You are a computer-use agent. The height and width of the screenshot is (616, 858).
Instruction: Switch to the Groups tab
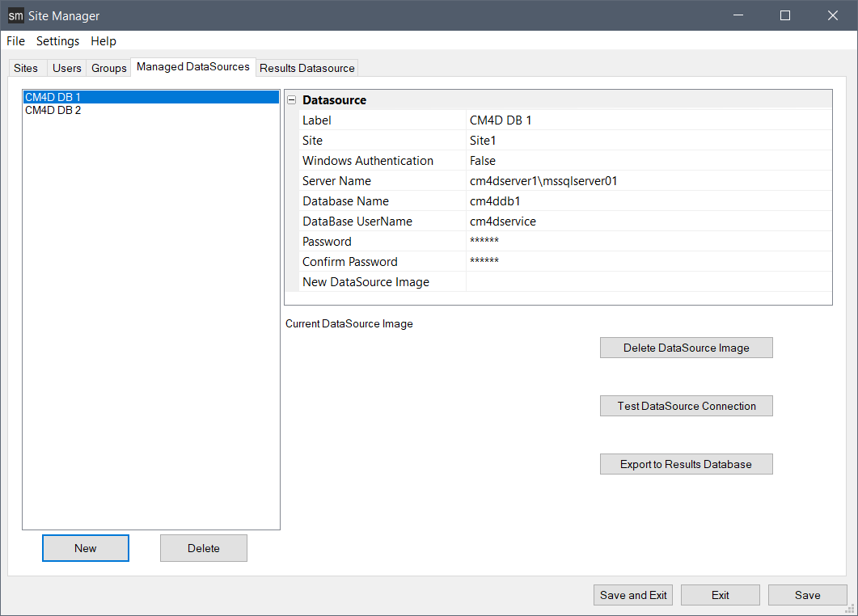pos(108,68)
